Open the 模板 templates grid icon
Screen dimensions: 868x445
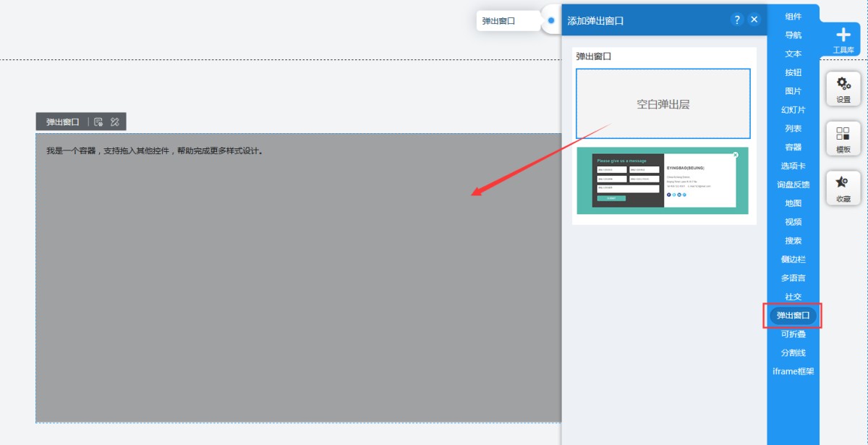point(843,139)
